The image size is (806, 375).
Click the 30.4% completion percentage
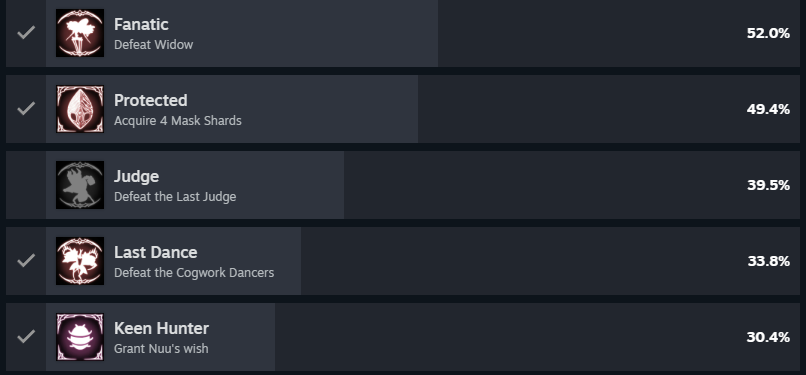point(768,338)
